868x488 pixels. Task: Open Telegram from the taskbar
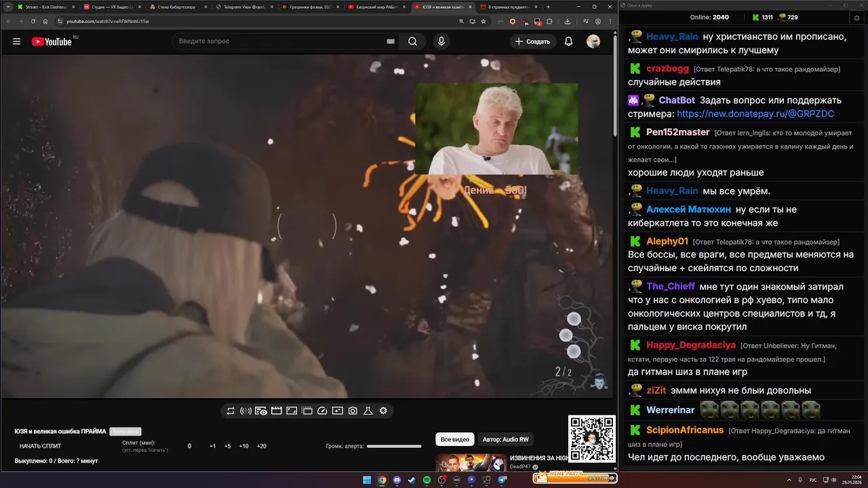click(x=502, y=480)
